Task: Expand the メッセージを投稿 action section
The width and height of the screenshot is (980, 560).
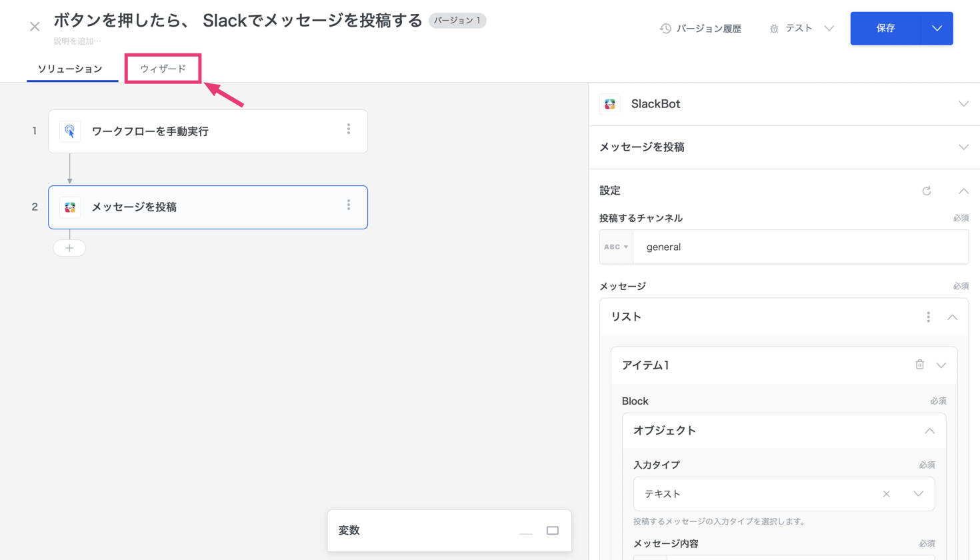Action: pos(963,147)
